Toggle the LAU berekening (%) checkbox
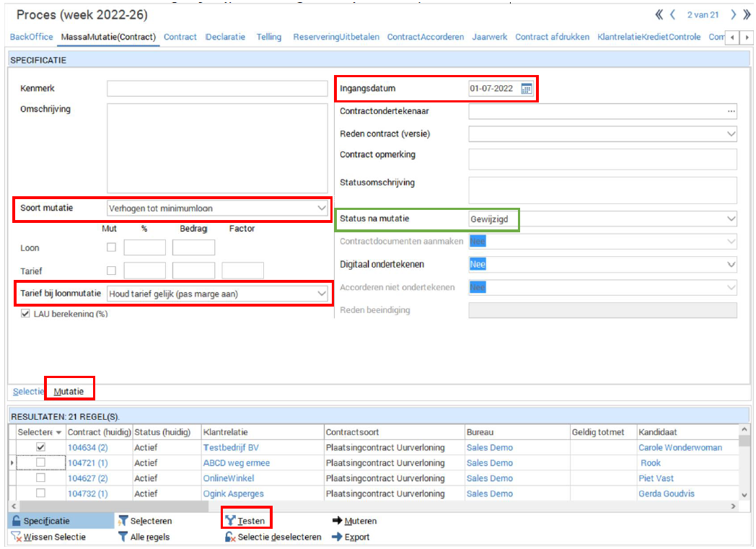Viewport: 756px width, 549px height. click(x=26, y=314)
